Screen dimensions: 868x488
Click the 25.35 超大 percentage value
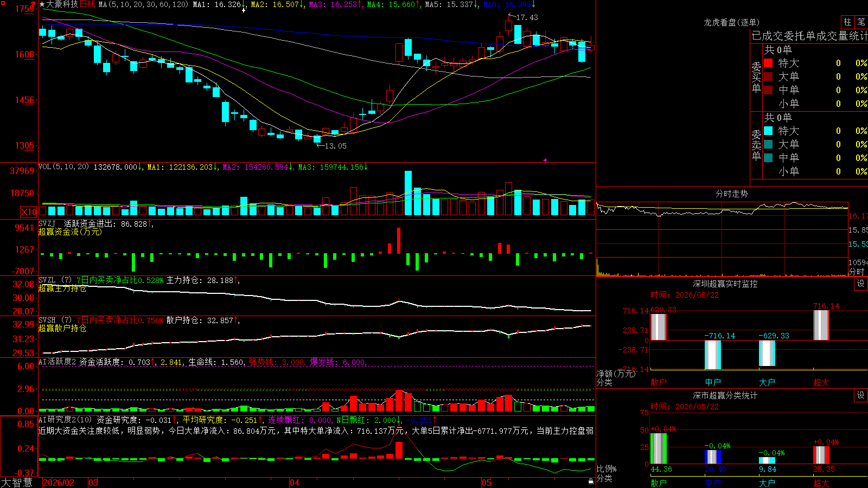(824, 469)
